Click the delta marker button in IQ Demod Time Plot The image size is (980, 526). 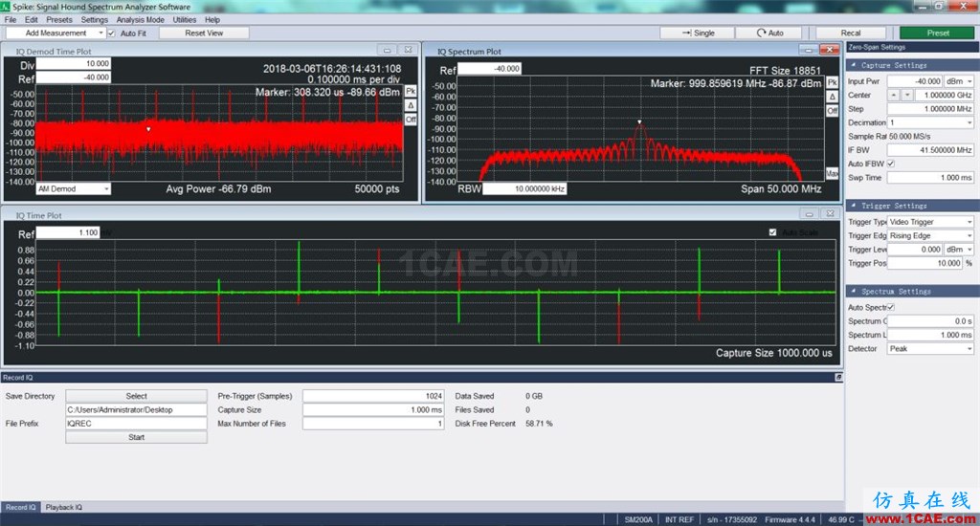click(x=411, y=105)
